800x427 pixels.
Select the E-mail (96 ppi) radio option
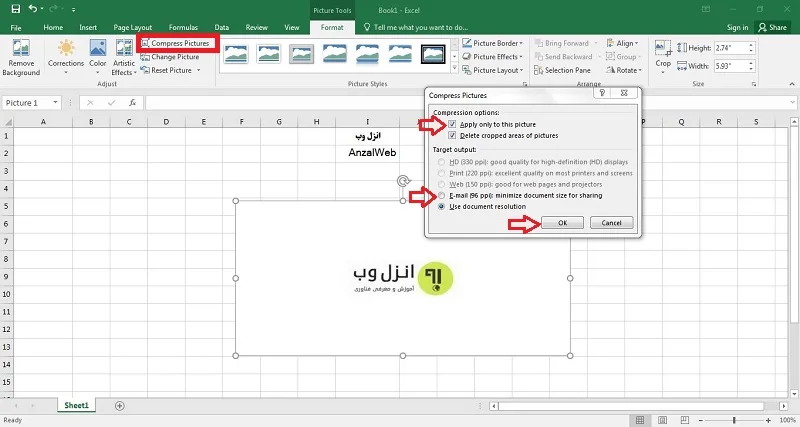click(441, 195)
